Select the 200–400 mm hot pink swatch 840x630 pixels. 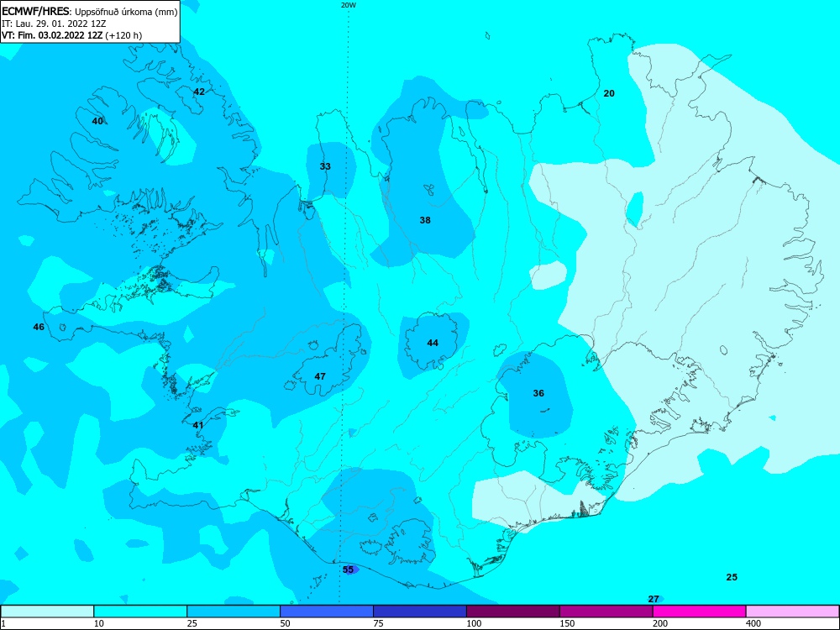coord(700,612)
